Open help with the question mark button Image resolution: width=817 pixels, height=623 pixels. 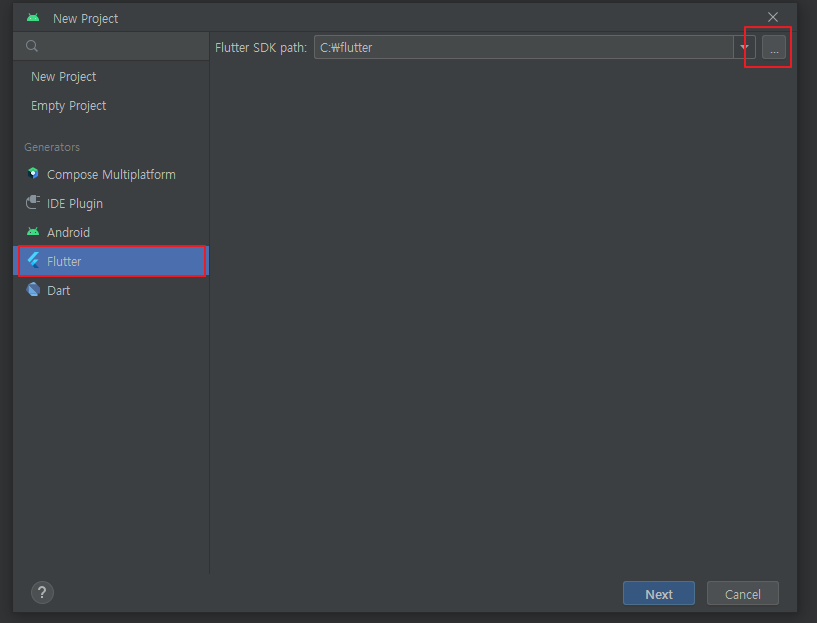[42, 593]
